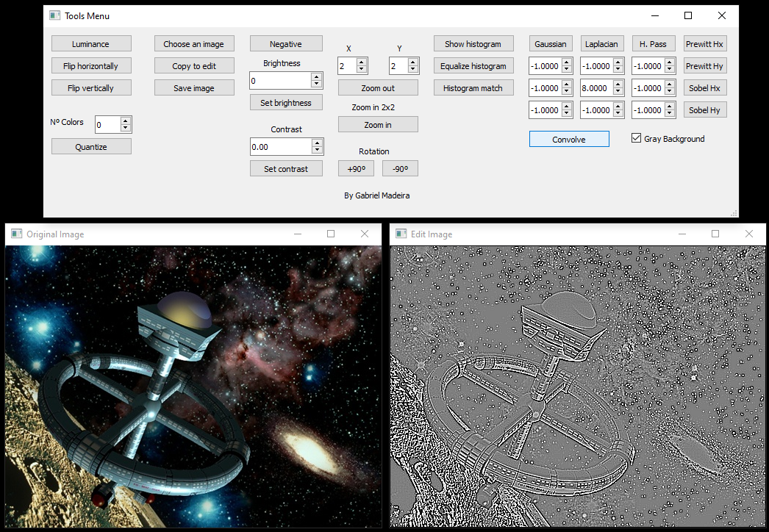
Task: Load the Laplacian kernel preset
Action: coord(602,43)
